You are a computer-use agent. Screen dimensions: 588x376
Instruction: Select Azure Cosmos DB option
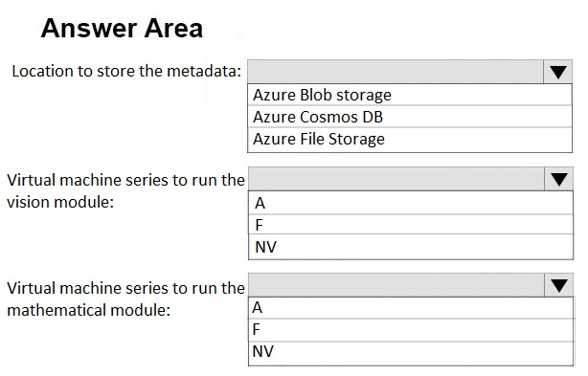click(x=410, y=117)
